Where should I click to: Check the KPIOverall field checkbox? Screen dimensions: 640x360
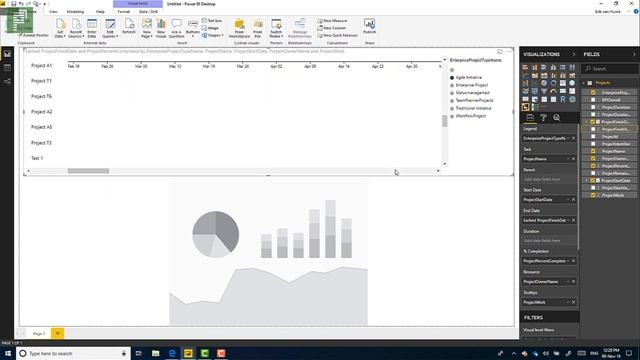[593, 100]
